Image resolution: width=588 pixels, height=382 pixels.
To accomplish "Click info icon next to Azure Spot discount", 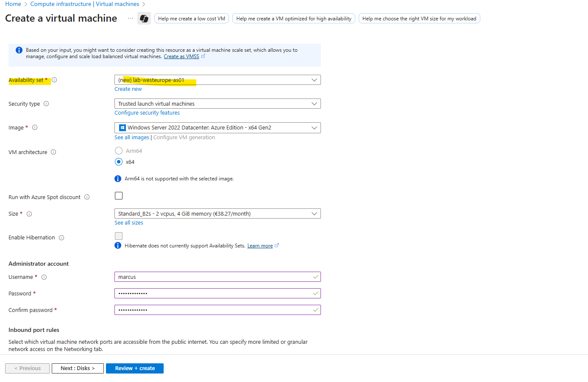I will pyautogui.click(x=87, y=197).
